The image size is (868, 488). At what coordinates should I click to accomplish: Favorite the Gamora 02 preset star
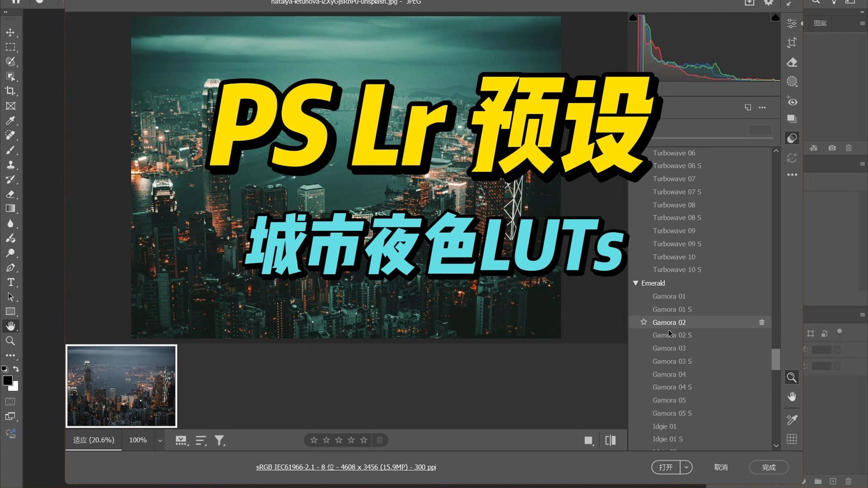643,322
